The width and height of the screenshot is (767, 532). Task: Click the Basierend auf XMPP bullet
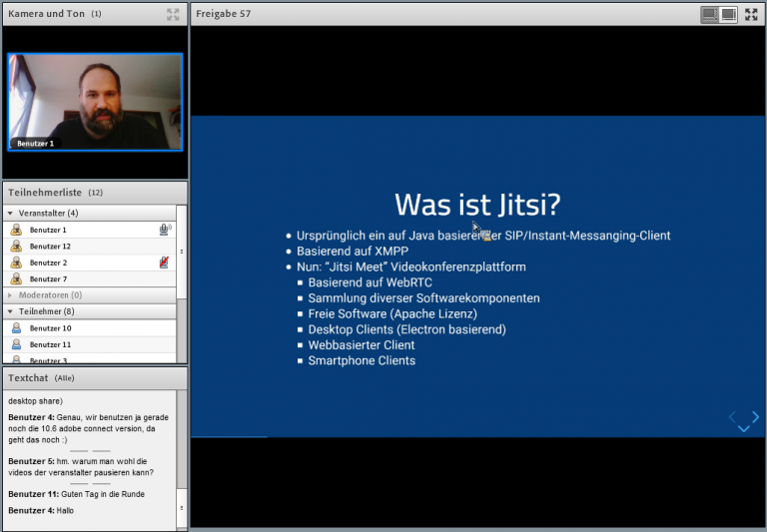coord(353,252)
